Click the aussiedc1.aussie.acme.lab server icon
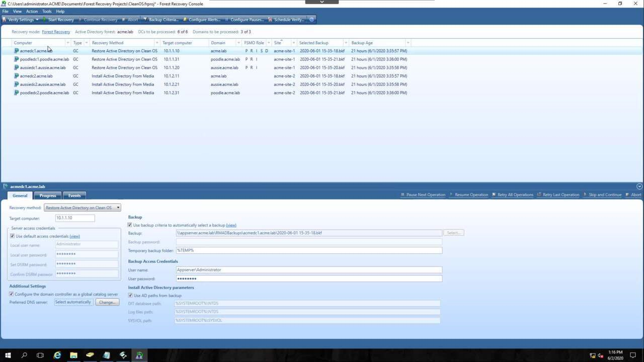This screenshot has height=362, width=644. point(17,67)
